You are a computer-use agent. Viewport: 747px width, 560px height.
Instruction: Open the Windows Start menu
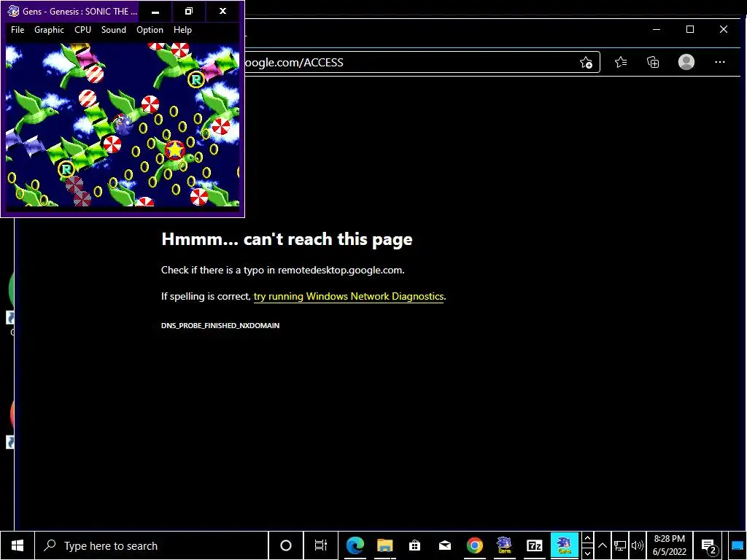tap(18, 545)
